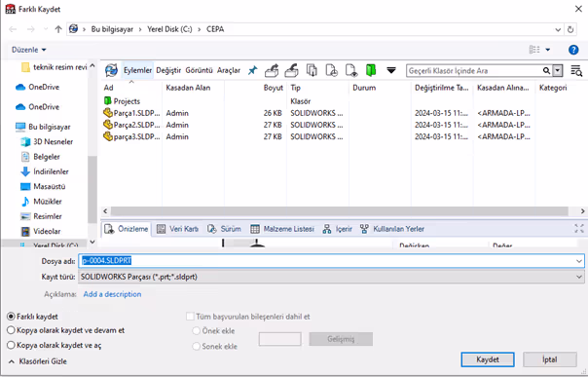Open the Araçlar menu
The image size is (588, 377).
tap(229, 70)
